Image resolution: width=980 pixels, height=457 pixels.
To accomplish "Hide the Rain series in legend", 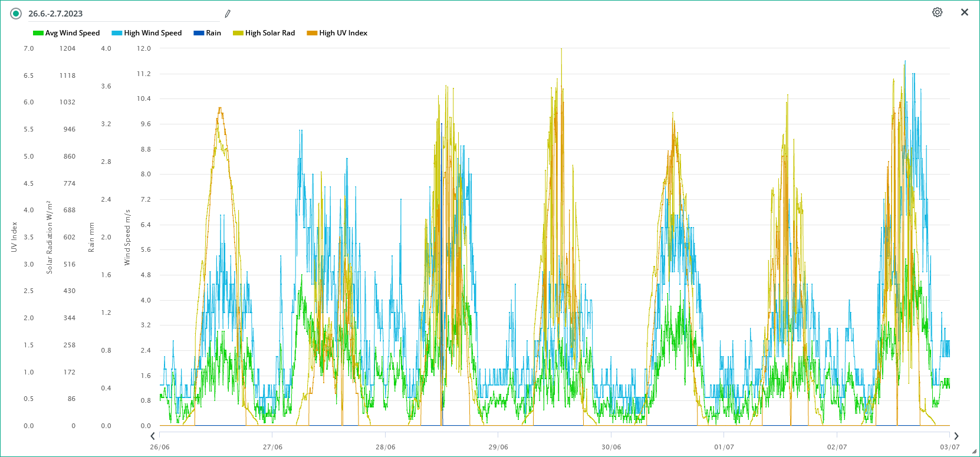I will click(x=213, y=33).
